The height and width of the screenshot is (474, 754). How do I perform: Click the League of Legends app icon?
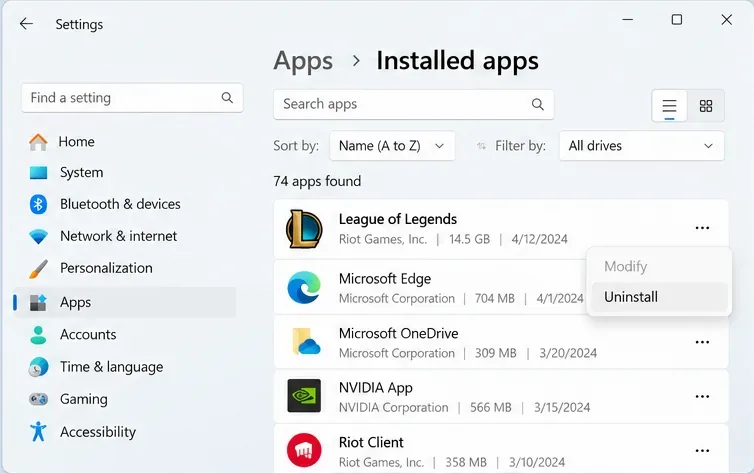coord(304,229)
